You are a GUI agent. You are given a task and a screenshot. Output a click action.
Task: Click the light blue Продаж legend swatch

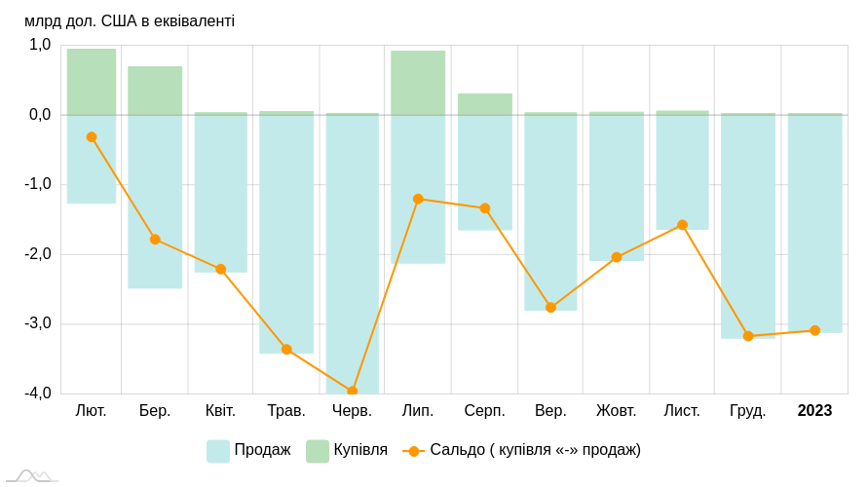[218, 451]
